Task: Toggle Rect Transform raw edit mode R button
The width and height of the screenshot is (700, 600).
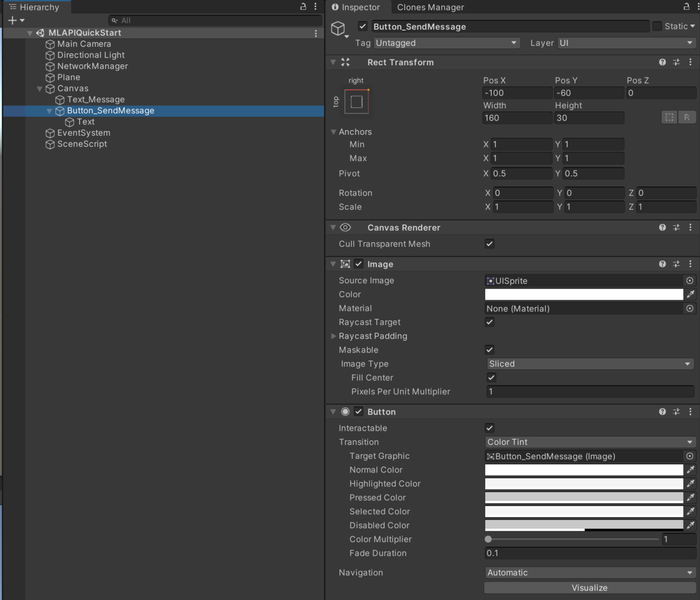Action: pyautogui.click(x=687, y=117)
